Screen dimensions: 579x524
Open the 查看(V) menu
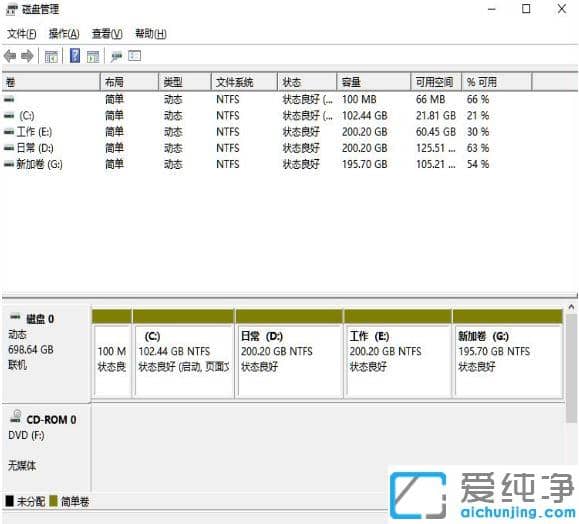coord(107,34)
